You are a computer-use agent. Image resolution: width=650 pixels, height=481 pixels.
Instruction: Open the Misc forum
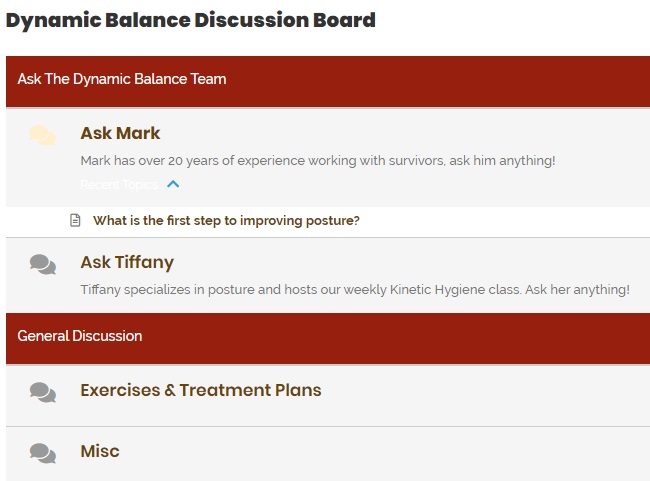pyautogui.click(x=100, y=451)
